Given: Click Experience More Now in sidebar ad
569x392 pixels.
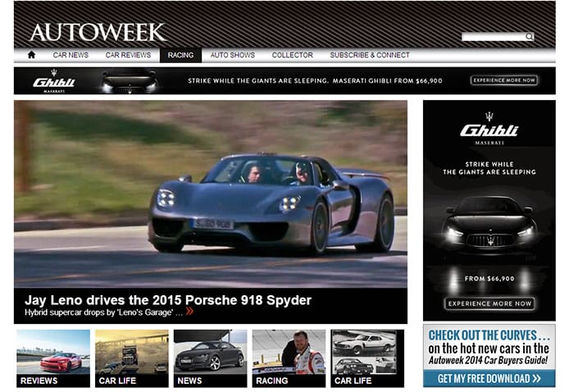Looking at the screenshot, I should [x=489, y=303].
